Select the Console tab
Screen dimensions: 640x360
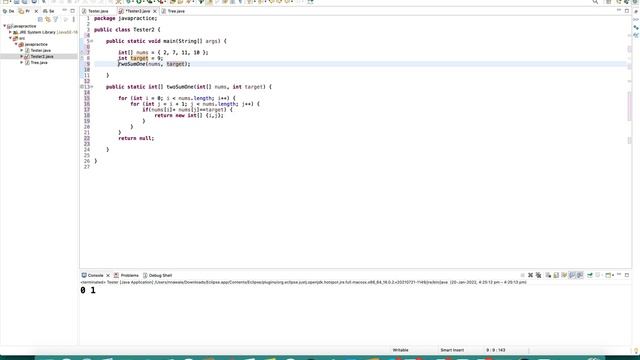point(93,276)
